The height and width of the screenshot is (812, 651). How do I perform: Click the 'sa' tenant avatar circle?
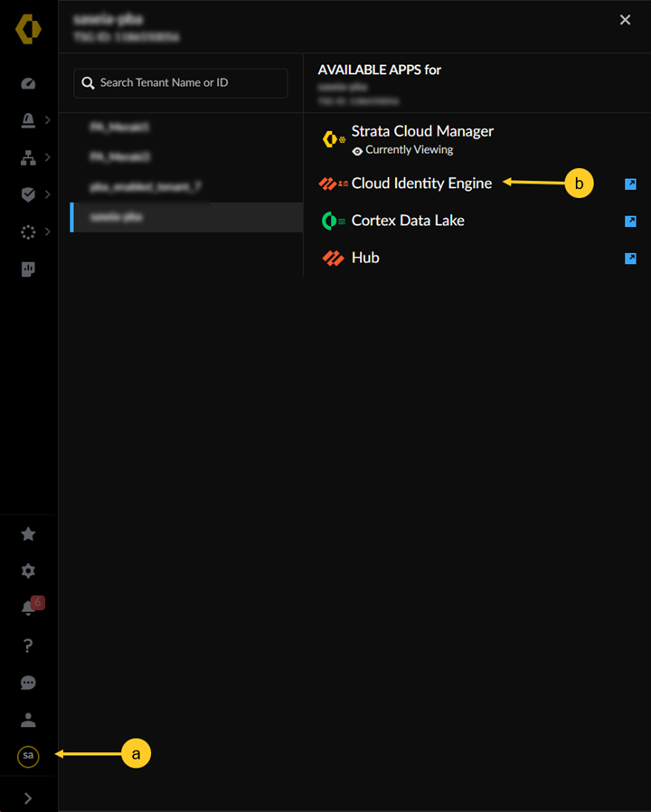28,755
